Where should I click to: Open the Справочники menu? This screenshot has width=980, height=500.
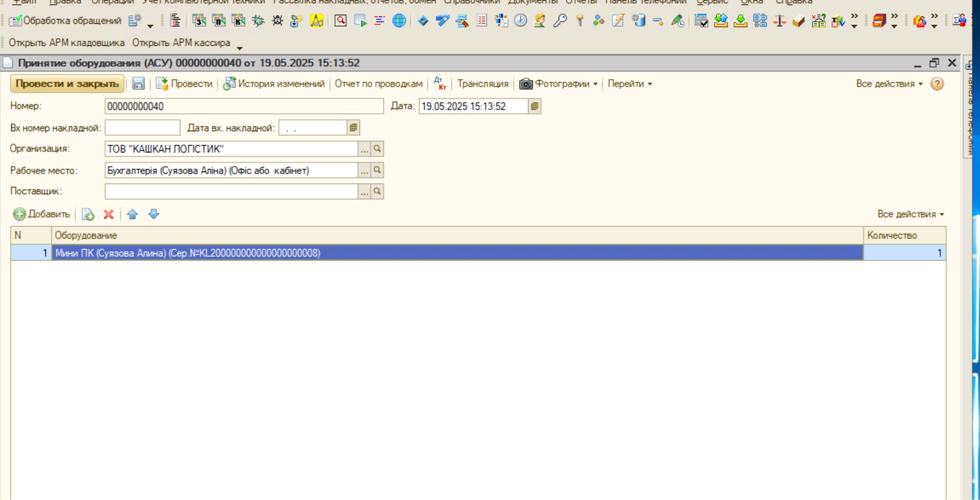pyautogui.click(x=472, y=2)
